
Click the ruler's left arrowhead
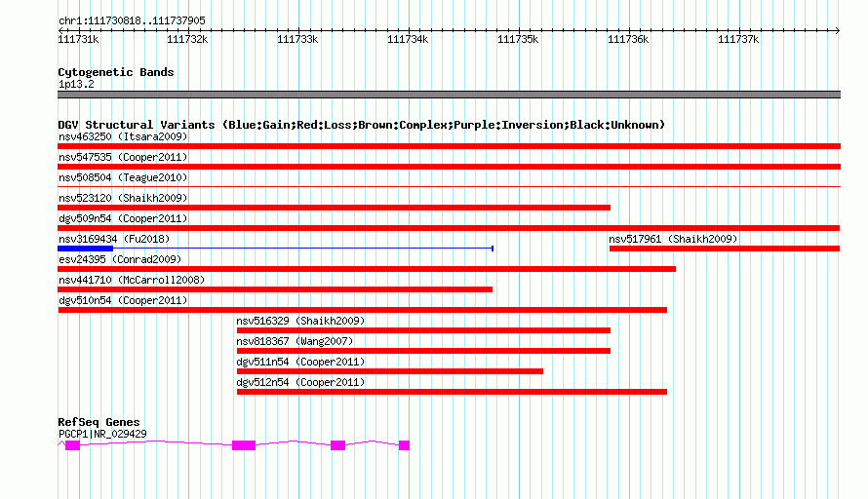coord(60,30)
